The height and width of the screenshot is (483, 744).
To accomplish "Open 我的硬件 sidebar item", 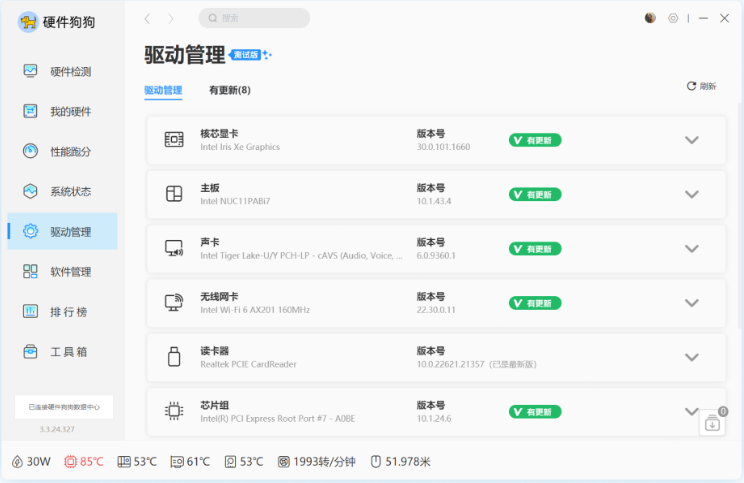I will click(62, 111).
